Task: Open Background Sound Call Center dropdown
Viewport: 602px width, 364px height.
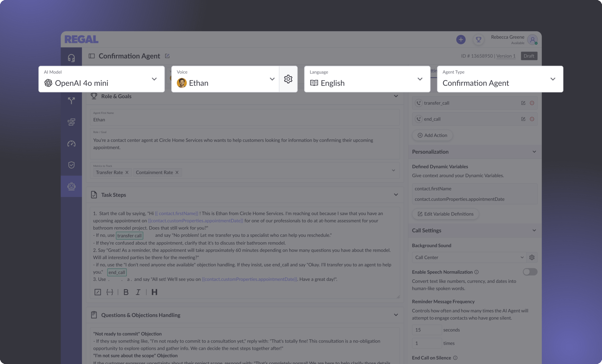Action: (469, 257)
